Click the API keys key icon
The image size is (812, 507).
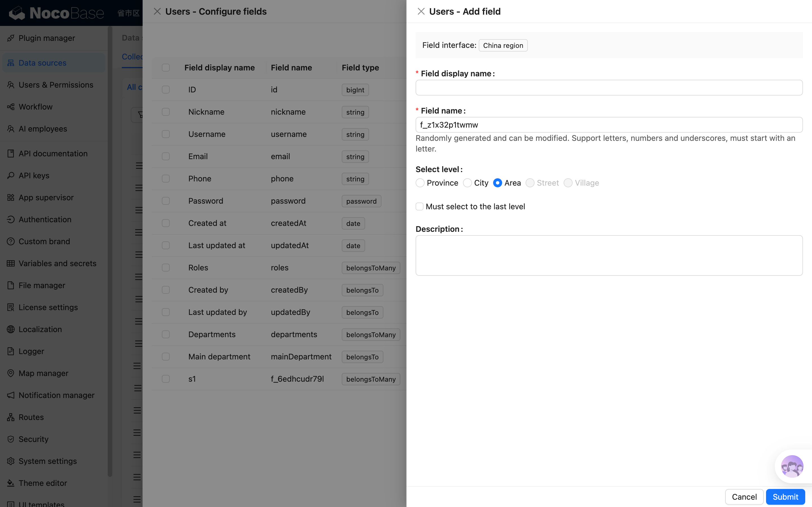pyautogui.click(x=11, y=175)
